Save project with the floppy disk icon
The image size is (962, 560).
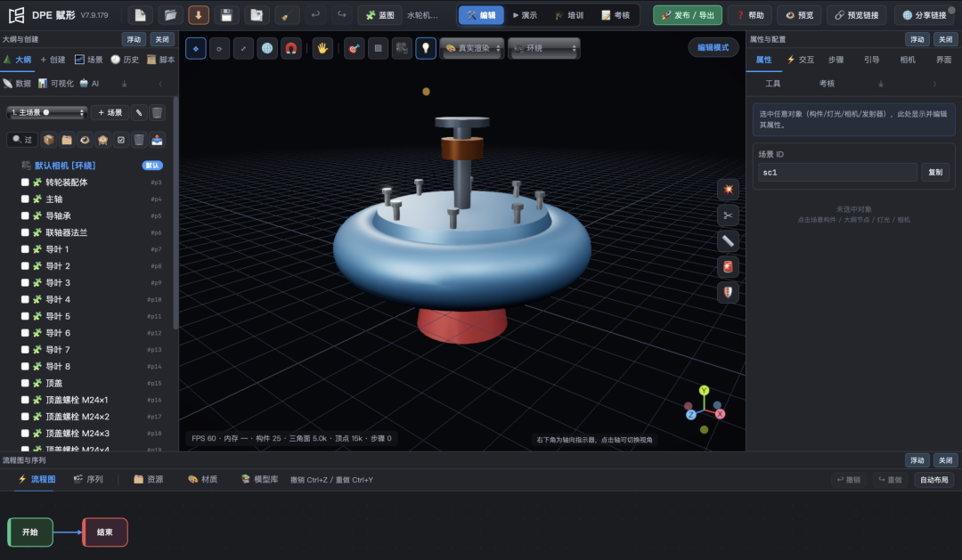pos(226,15)
